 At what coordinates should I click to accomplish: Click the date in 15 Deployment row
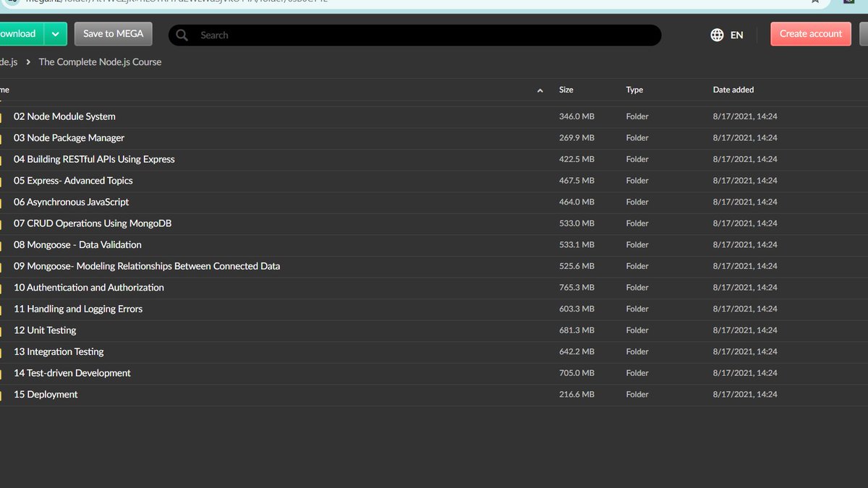745,395
